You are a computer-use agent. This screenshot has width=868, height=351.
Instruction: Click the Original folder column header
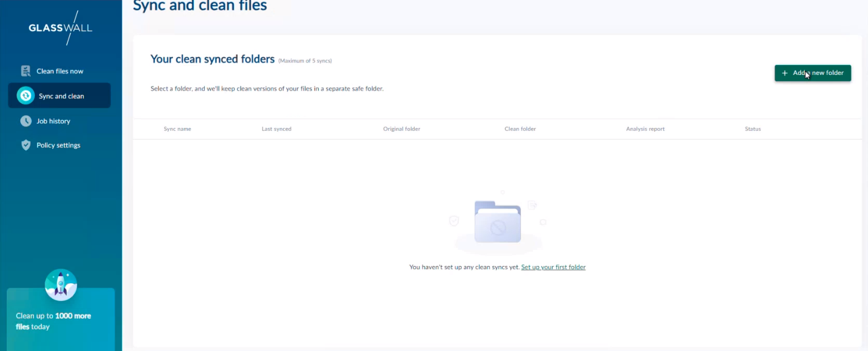(x=401, y=129)
